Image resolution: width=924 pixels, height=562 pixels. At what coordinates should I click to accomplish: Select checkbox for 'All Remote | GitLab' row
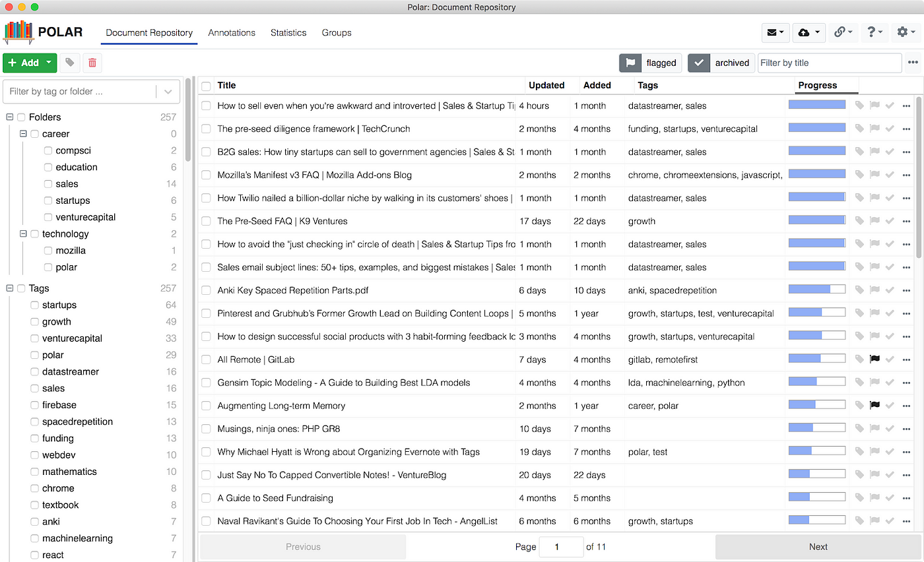click(x=207, y=359)
